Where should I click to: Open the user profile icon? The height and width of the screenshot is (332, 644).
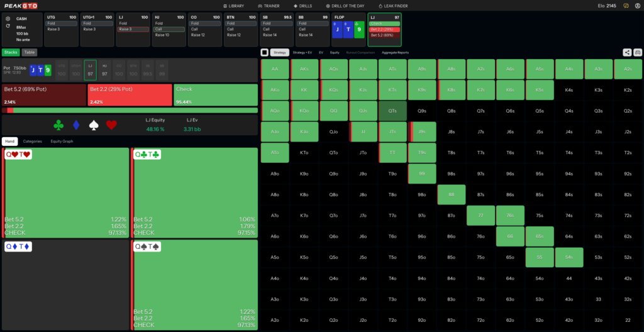(638, 6)
